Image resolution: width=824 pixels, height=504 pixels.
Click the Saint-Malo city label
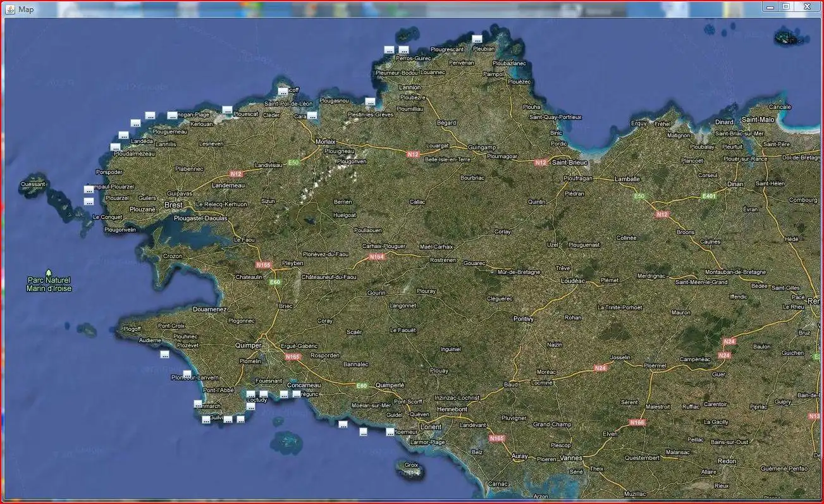click(758, 120)
